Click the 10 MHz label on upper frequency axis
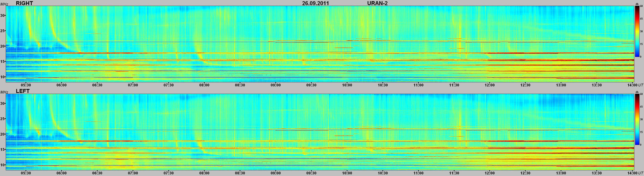The width and height of the screenshot is (644, 176). [3, 77]
